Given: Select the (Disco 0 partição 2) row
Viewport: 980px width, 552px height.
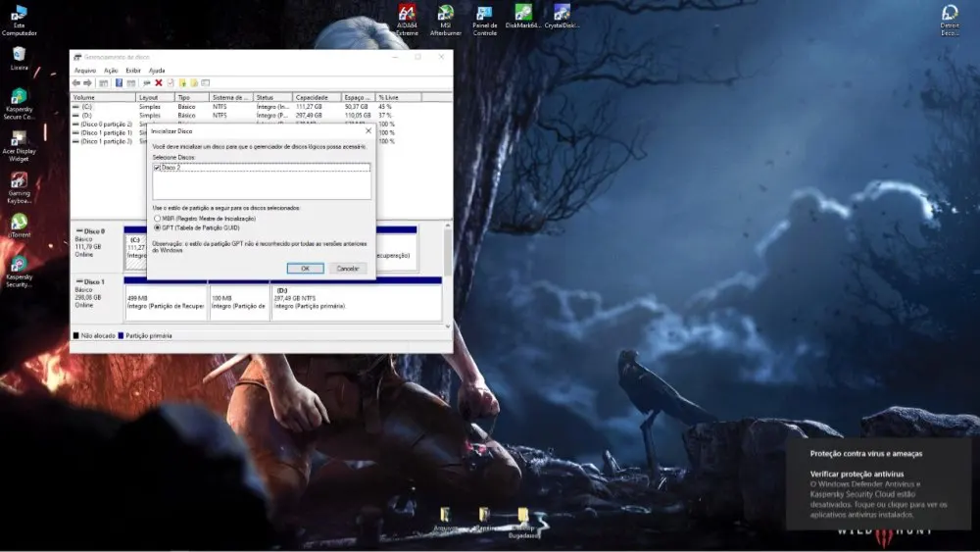Looking at the screenshot, I should [x=107, y=125].
